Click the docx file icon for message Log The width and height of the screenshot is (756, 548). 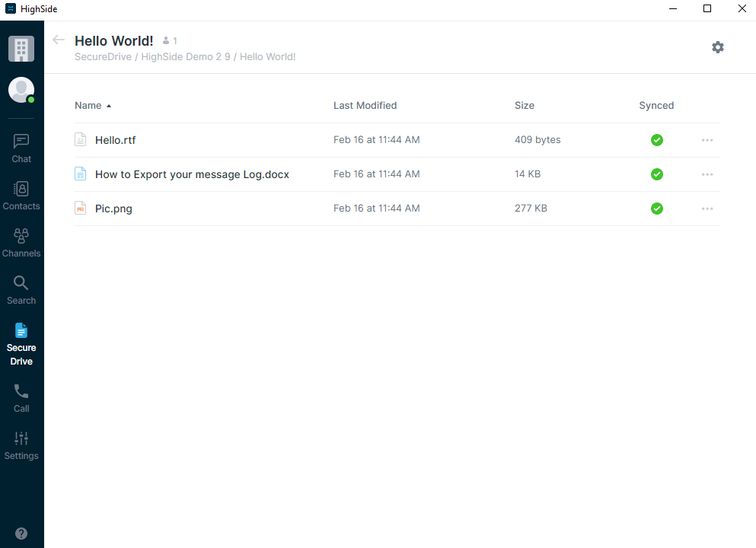coord(81,174)
